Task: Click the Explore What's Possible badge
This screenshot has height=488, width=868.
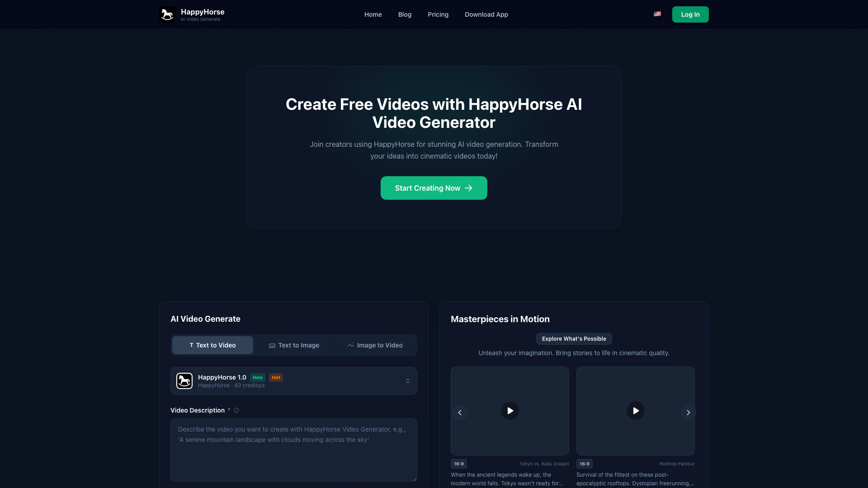Action: (x=574, y=339)
